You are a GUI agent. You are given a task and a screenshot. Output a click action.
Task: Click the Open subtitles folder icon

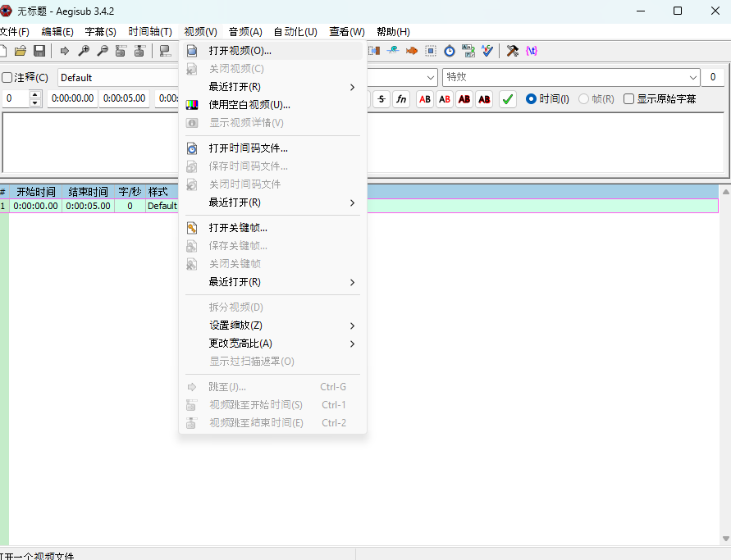pyautogui.click(x=21, y=51)
